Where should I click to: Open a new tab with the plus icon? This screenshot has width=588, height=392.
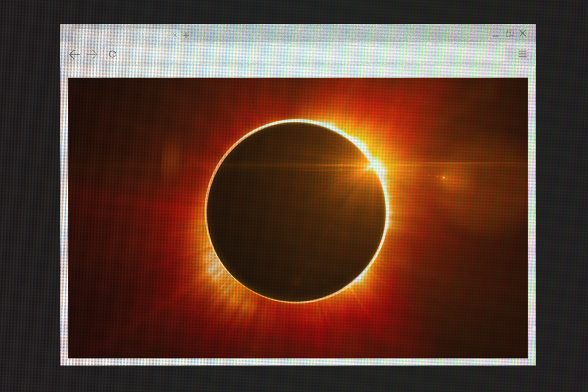coord(185,35)
